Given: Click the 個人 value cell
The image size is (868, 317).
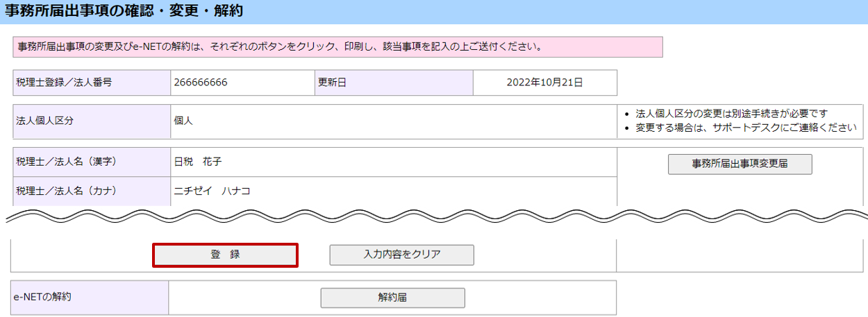Looking at the screenshot, I should [x=392, y=121].
